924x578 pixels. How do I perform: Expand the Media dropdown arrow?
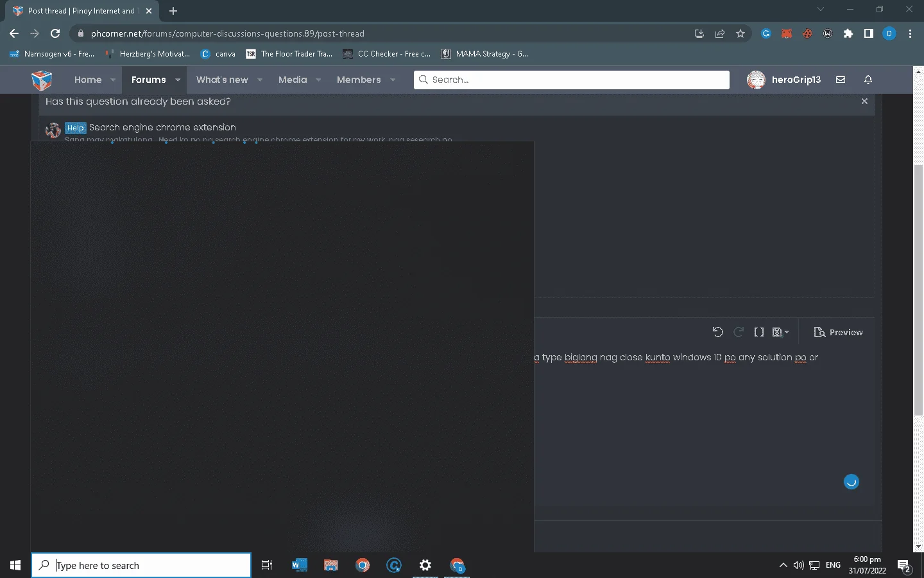point(318,80)
